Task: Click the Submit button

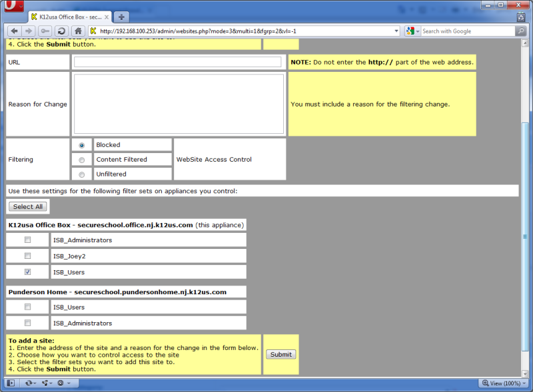Action: tap(280, 354)
